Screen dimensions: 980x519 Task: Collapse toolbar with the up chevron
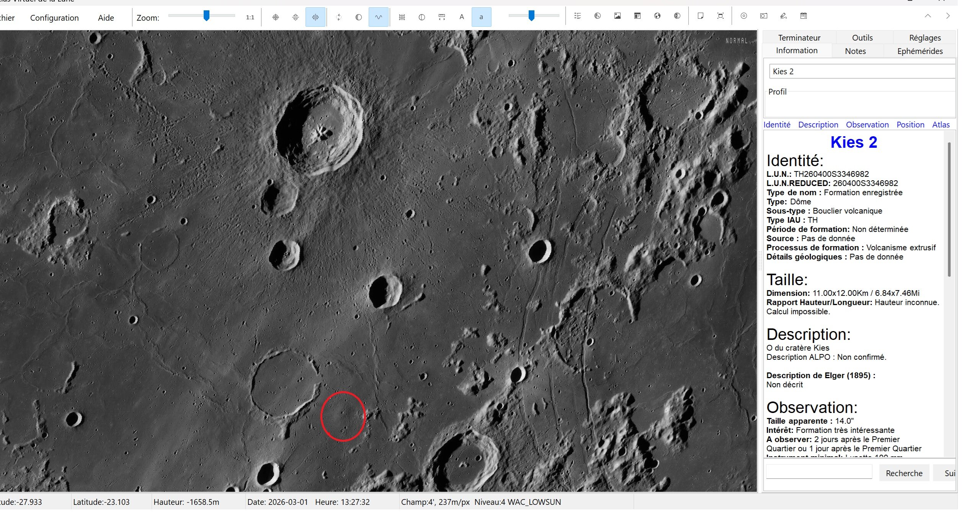(x=928, y=16)
